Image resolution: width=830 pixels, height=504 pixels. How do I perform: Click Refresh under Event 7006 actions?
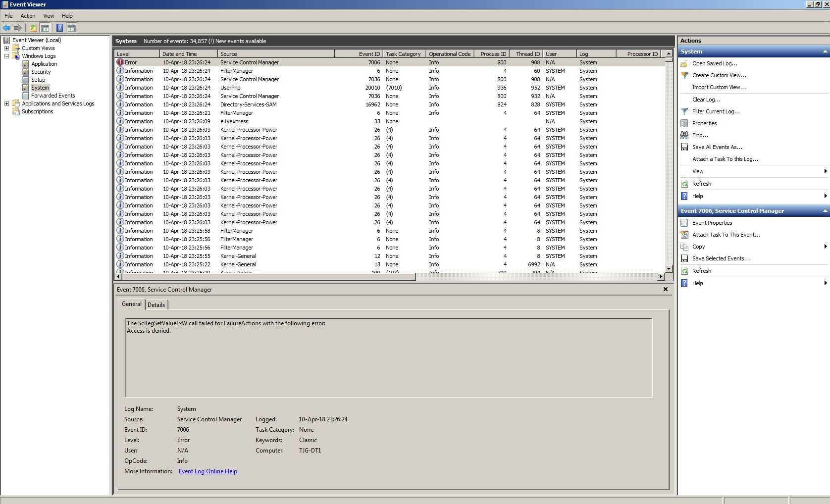pyautogui.click(x=702, y=271)
